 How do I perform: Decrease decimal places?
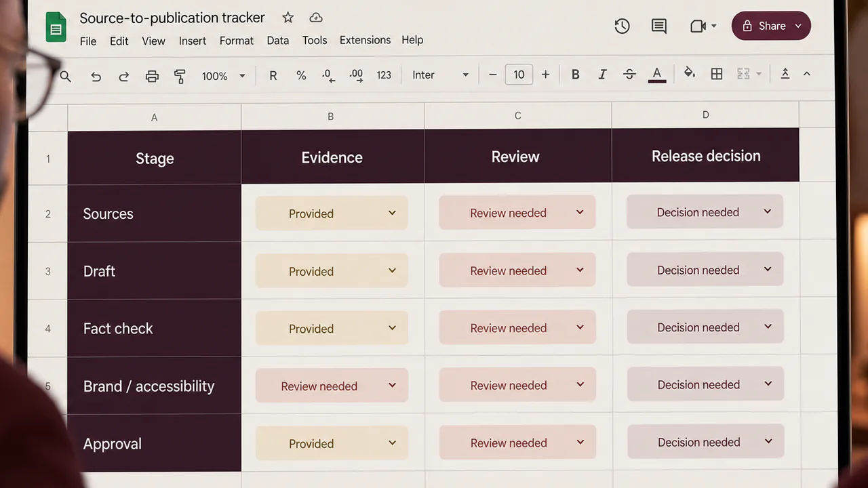pos(328,75)
